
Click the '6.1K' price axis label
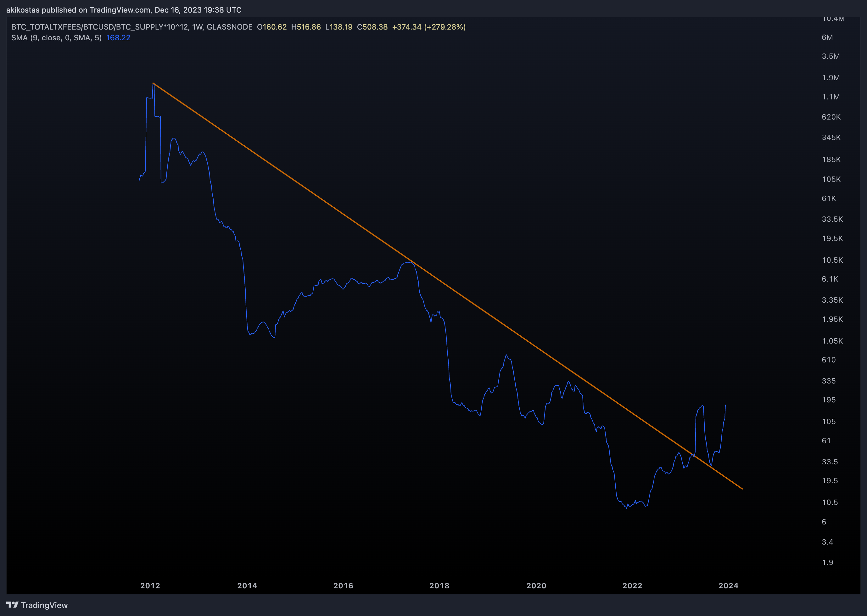point(830,279)
